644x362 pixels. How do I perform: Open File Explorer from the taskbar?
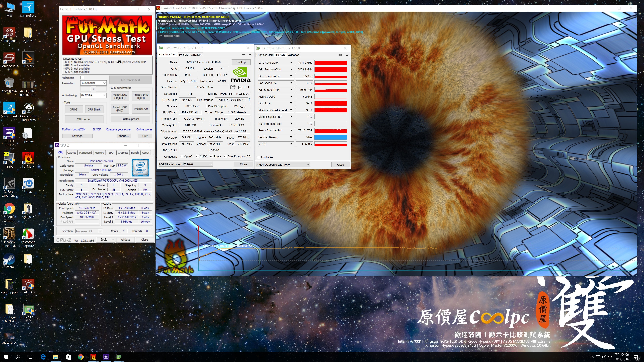56,357
